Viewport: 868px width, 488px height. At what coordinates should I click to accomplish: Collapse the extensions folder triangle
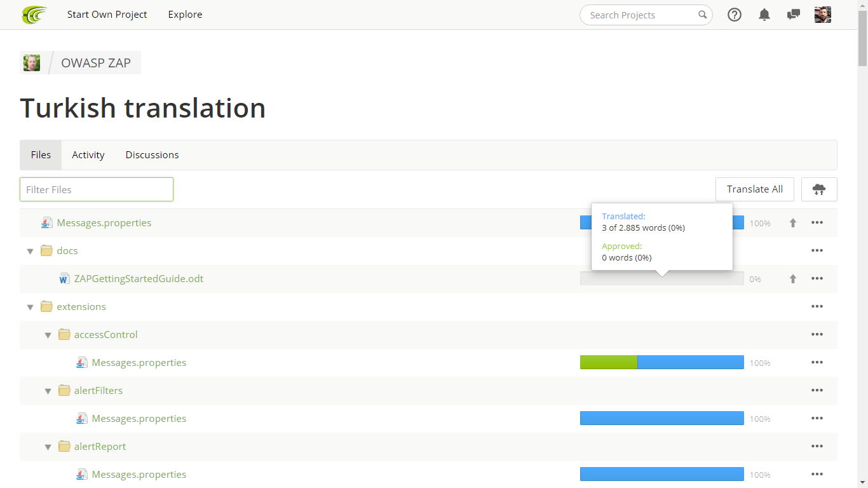click(x=30, y=307)
